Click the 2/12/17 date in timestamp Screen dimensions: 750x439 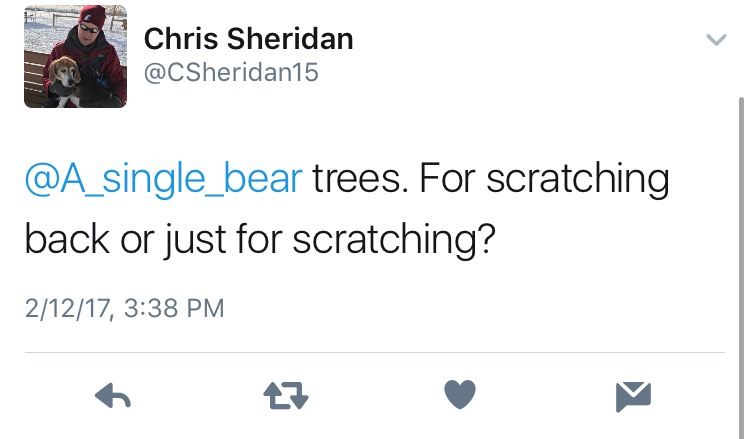pyautogui.click(x=68, y=307)
